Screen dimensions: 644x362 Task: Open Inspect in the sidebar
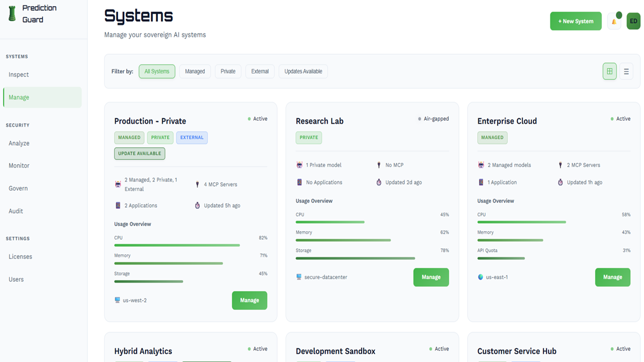42,74
